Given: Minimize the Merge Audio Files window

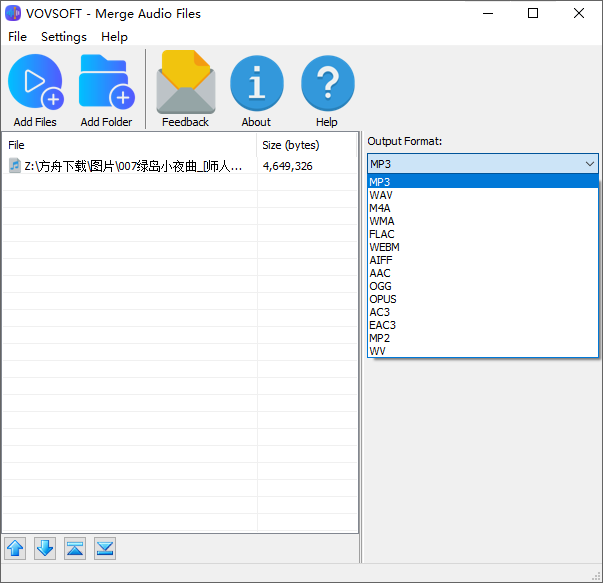Looking at the screenshot, I should coord(488,13).
